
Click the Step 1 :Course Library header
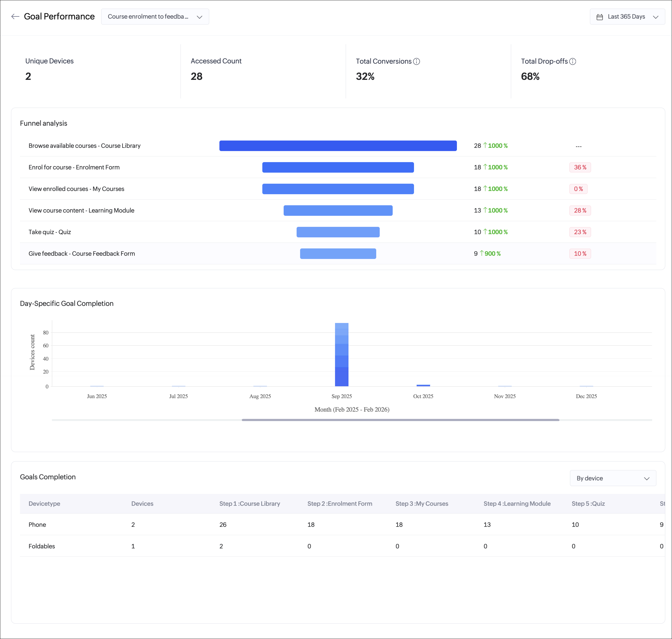250,503
